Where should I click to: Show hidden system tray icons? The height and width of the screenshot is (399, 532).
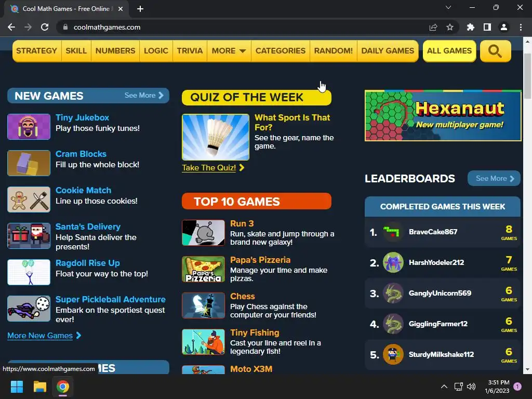click(444, 387)
